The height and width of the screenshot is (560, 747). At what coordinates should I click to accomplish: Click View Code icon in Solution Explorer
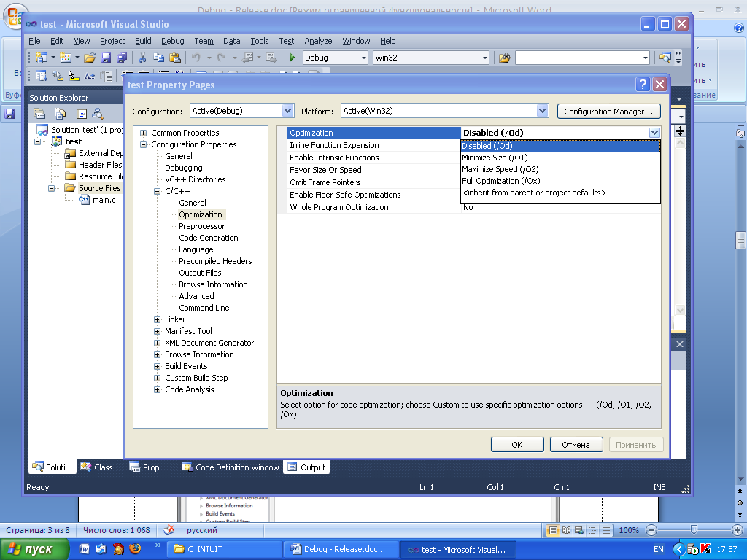coord(82,114)
